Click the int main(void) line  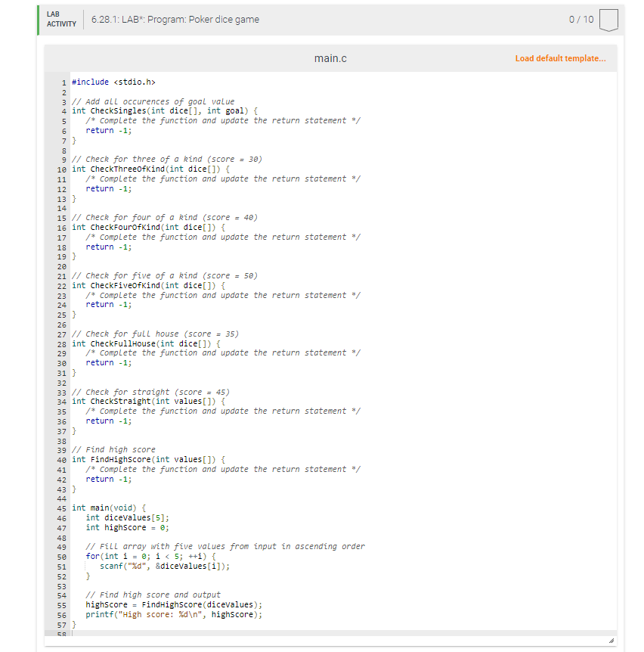tap(106, 508)
